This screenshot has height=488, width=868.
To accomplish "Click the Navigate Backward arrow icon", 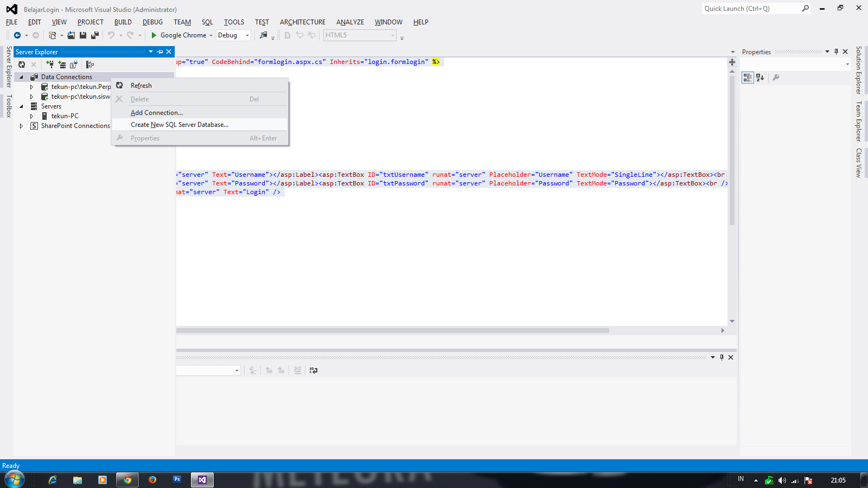I will tap(18, 35).
